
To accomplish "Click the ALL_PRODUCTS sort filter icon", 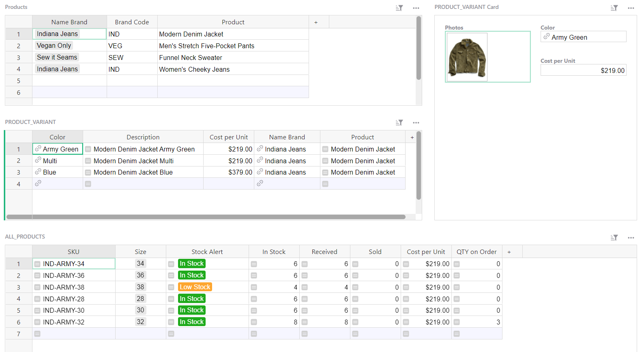I will pos(614,238).
